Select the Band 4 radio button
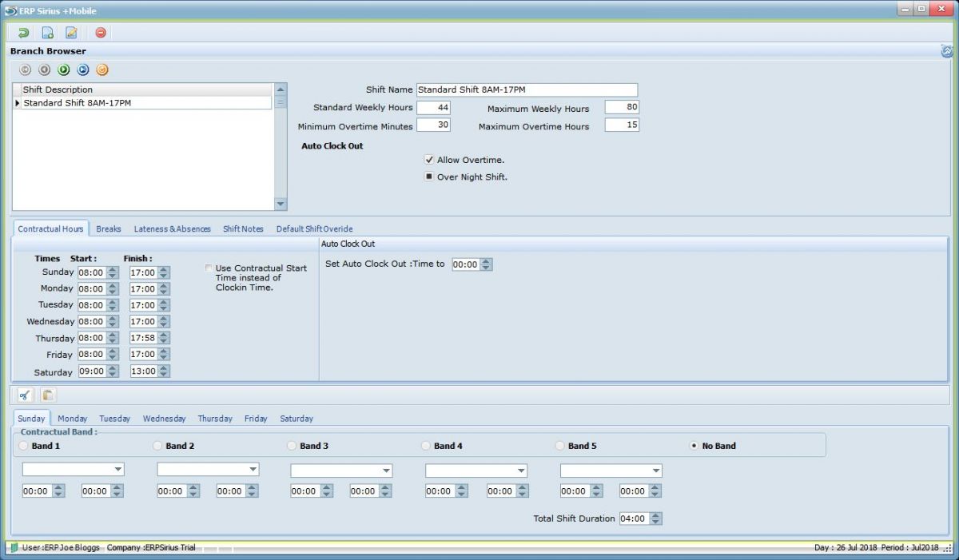This screenshot has width=959, height=560. [x=427, y=446]
